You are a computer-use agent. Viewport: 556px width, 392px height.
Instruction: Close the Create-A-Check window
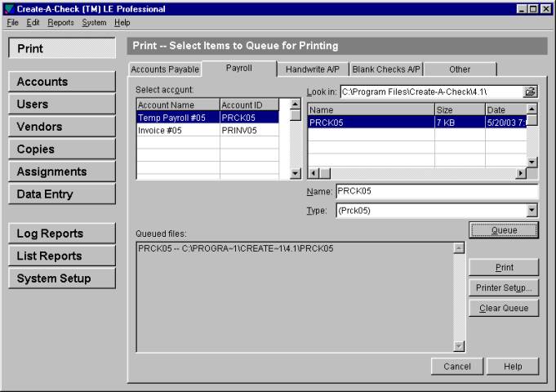click(x=545, y=9)
